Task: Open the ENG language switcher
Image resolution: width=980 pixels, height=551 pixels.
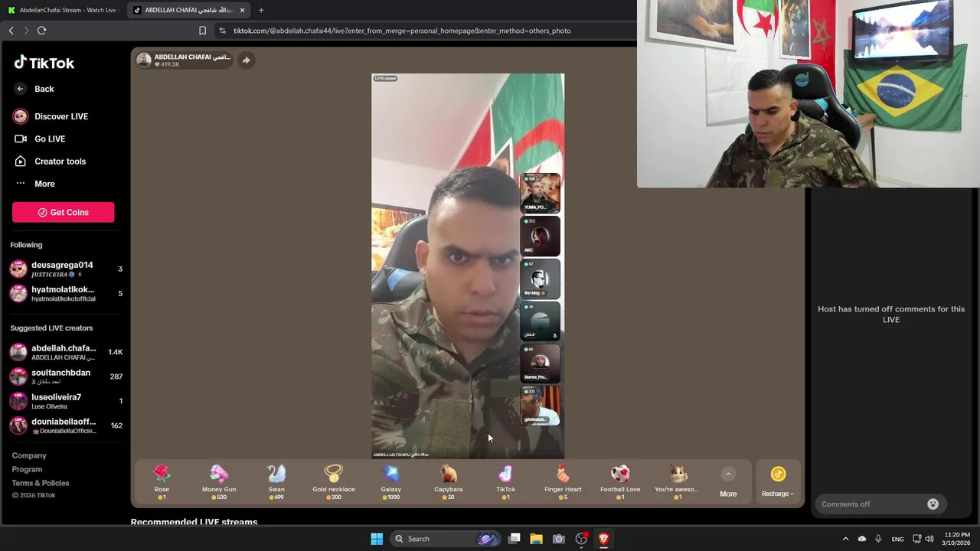Action: coord(897,539)
